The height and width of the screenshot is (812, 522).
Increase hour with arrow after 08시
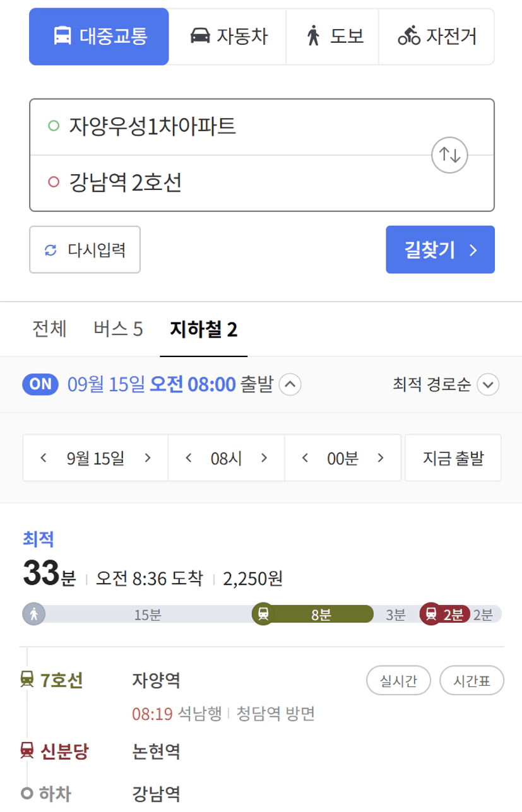tap(264, 458)
